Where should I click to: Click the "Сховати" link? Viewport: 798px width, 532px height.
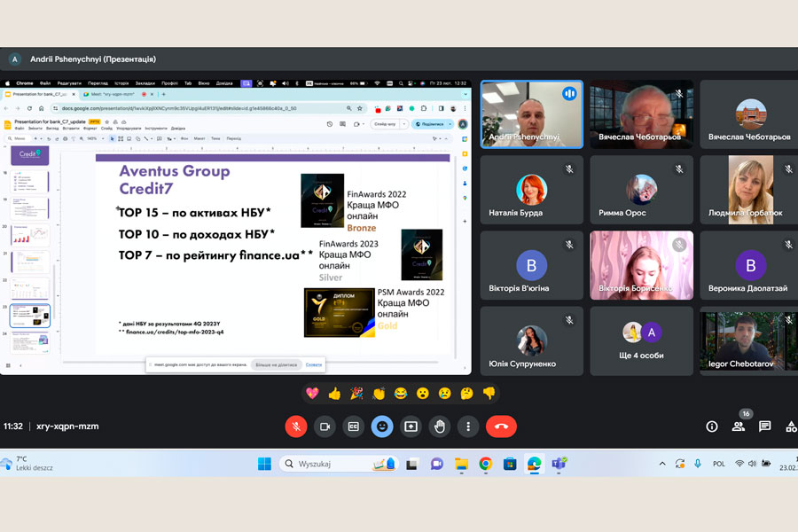(x=314, y=364)
